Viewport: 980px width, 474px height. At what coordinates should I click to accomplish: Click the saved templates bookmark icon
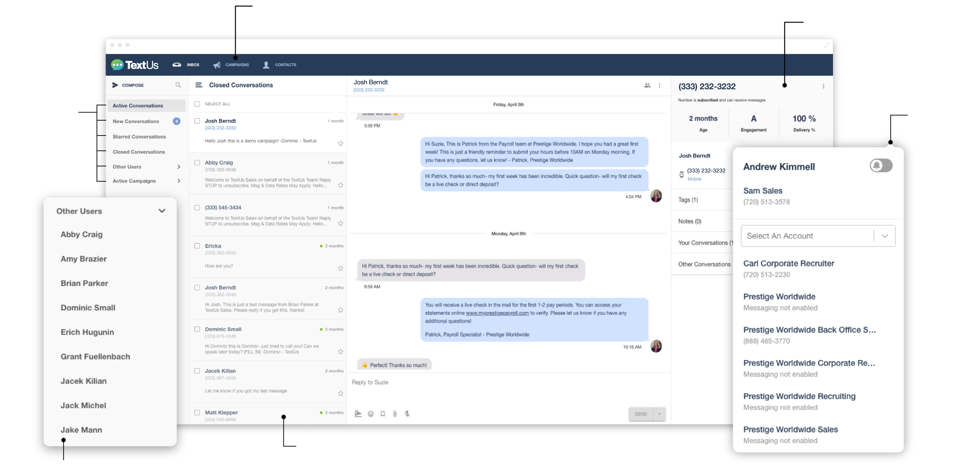pos(383,414)
